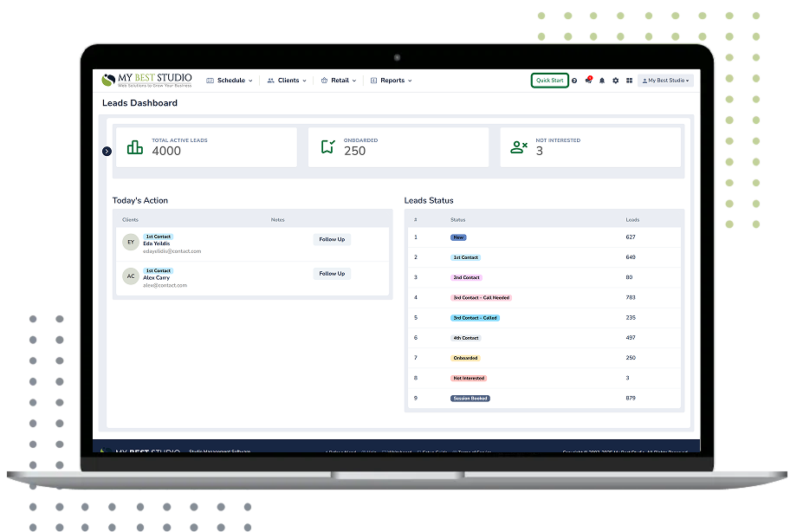This screenshot has width=790, height=532.
Task: Open the apps grid icon
Action: [x=630, y=81]
